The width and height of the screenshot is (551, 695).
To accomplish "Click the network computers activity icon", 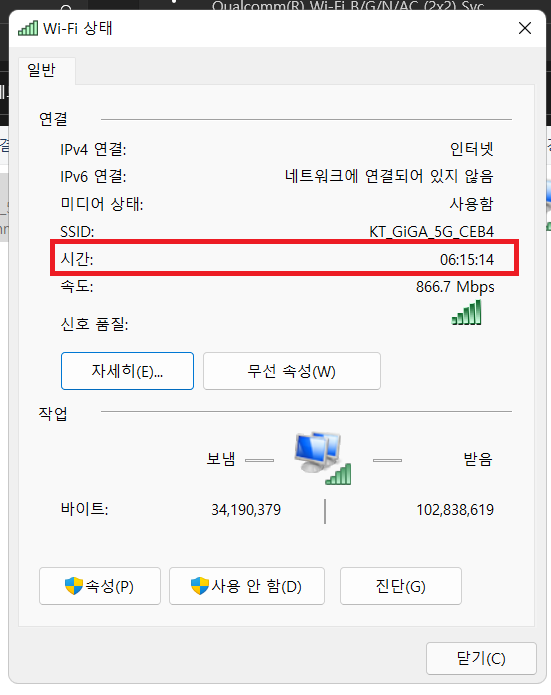I will click(323, 458).
